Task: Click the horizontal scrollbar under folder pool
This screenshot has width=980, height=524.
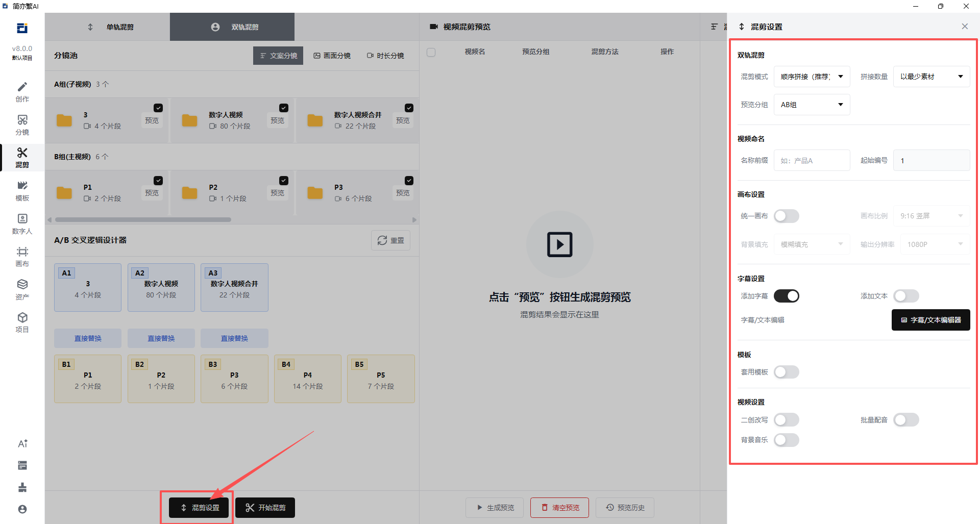Action: 143,220
